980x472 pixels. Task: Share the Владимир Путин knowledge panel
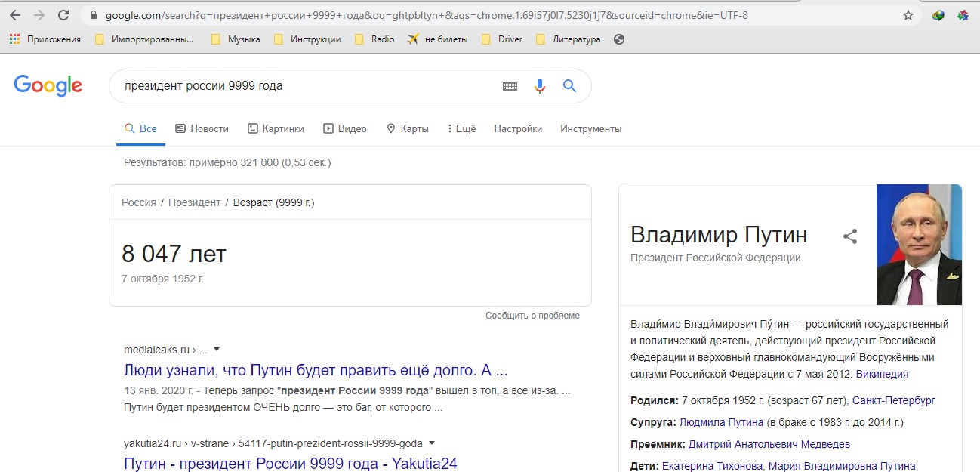click(850, 236)
